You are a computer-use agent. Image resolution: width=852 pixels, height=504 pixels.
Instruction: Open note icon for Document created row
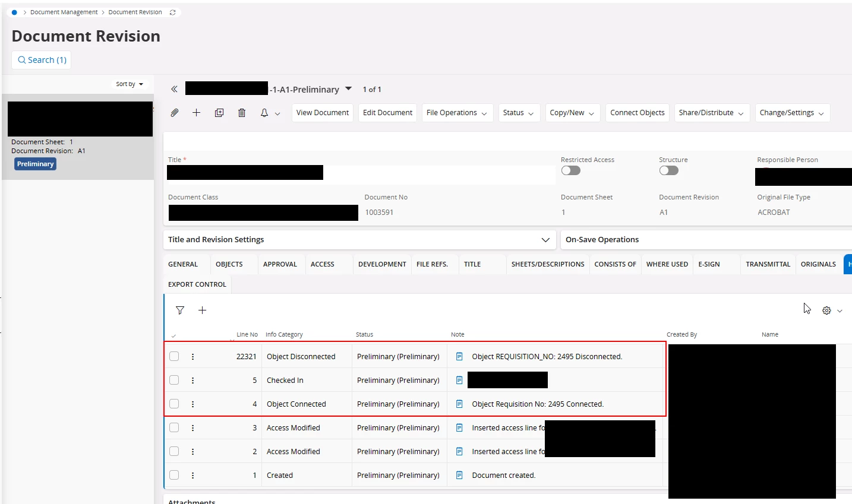click(x=459, y=476)
